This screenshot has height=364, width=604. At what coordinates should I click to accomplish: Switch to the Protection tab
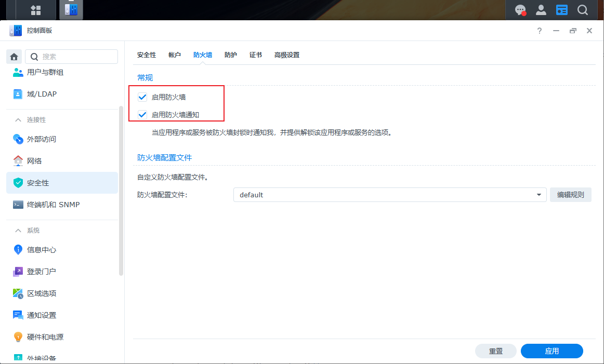[x=231, y=55]
